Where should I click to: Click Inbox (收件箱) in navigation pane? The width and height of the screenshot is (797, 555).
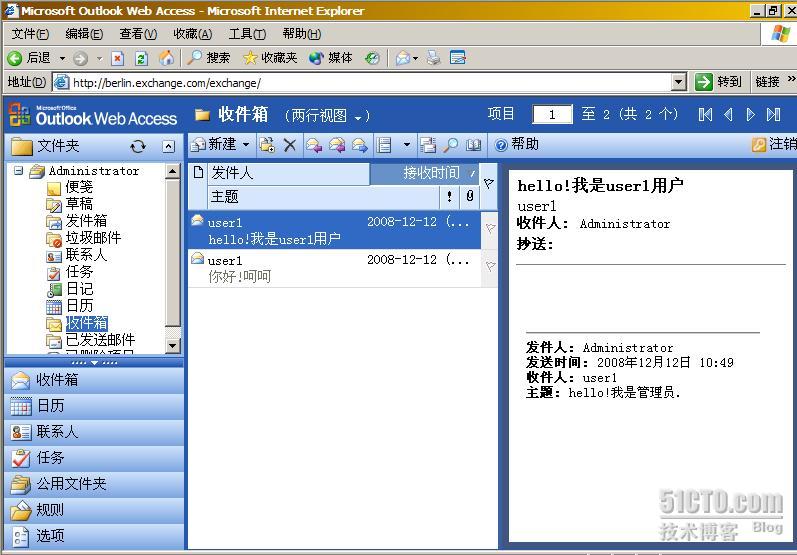point(94,380)
